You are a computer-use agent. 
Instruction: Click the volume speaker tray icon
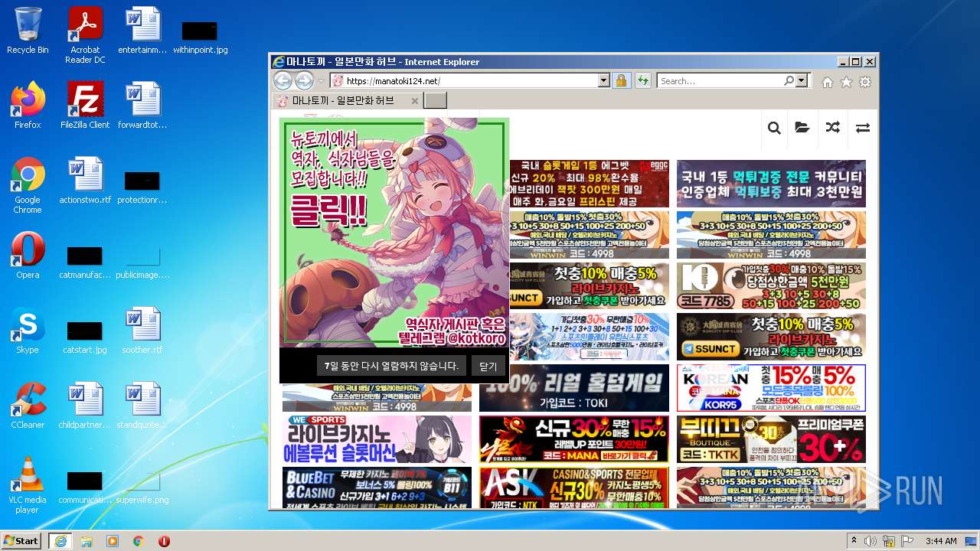coord(871,541)
